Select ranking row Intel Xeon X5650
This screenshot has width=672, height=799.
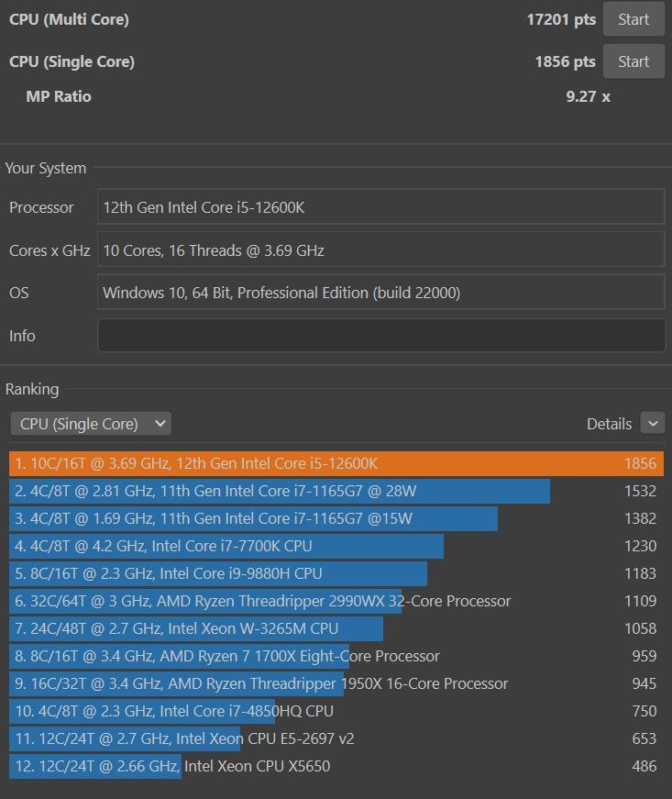336,766
